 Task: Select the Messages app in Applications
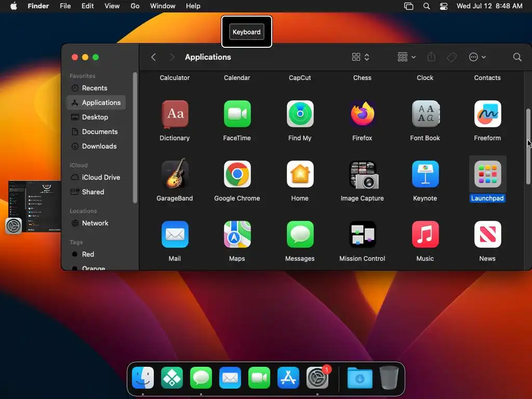(x=300, y=234)
